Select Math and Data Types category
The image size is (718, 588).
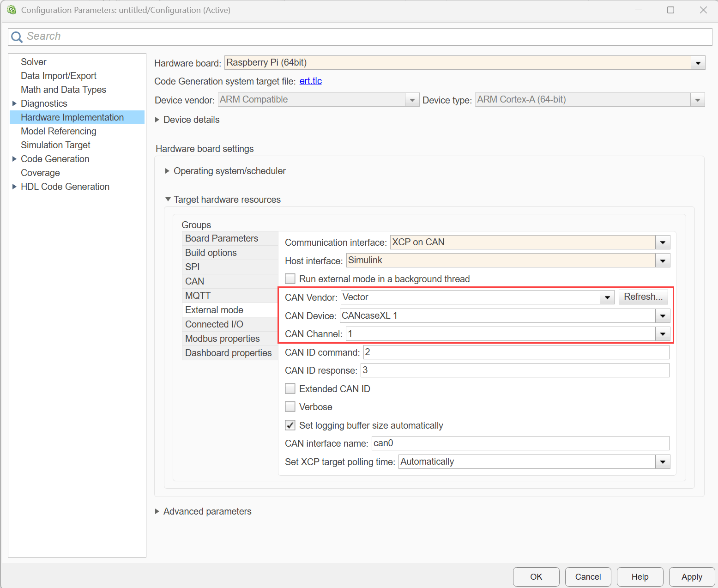pyautogui.click(x=63, y=90)
